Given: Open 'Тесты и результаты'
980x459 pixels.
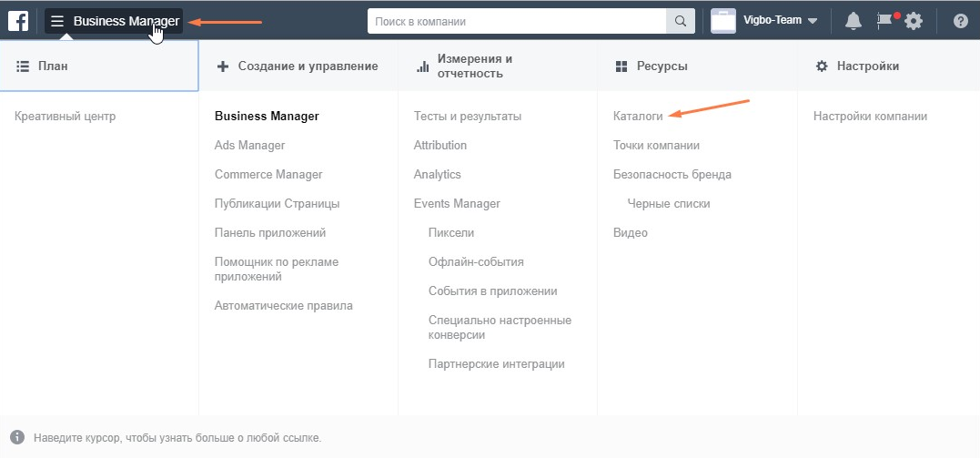Looking at the screenshot, I should coord(468,117).
